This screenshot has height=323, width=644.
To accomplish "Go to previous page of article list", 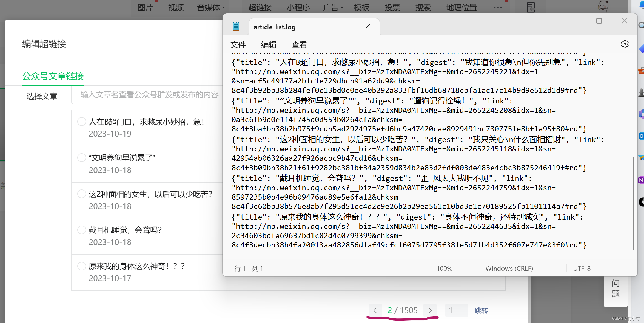I will click(x=375, y=310).
